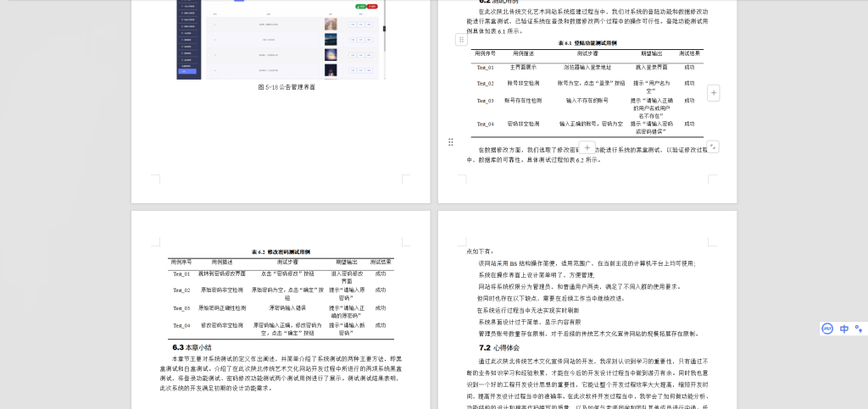This screenshot has height=409, width=868.
Task: Click the title 表 6.2 修改密码测试用例
Action: [281, 251]
